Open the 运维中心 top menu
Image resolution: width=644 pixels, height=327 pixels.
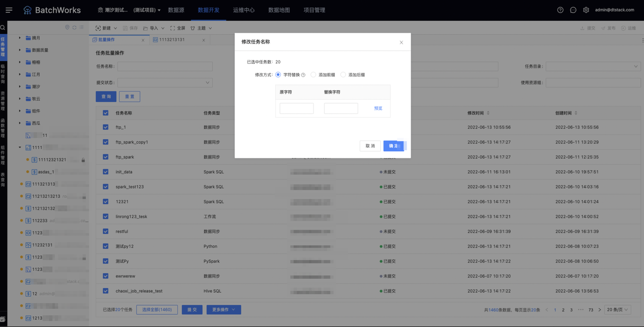244,10
